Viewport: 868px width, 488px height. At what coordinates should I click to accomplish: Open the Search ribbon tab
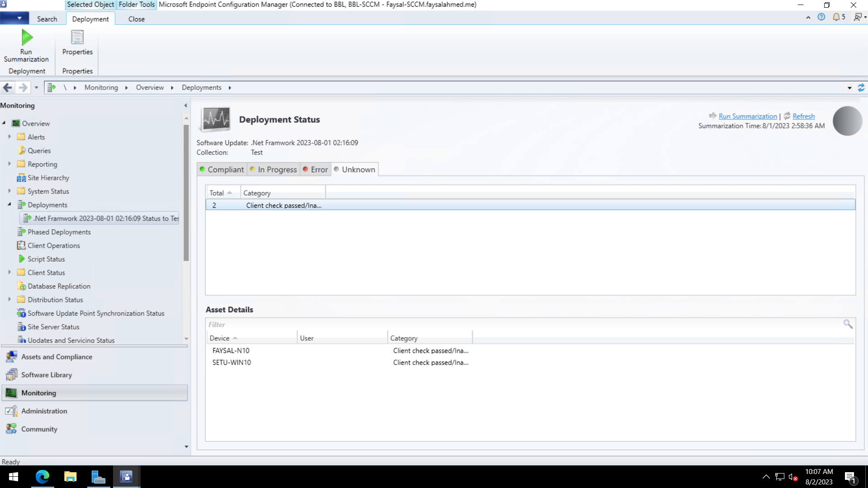[47, 19]
